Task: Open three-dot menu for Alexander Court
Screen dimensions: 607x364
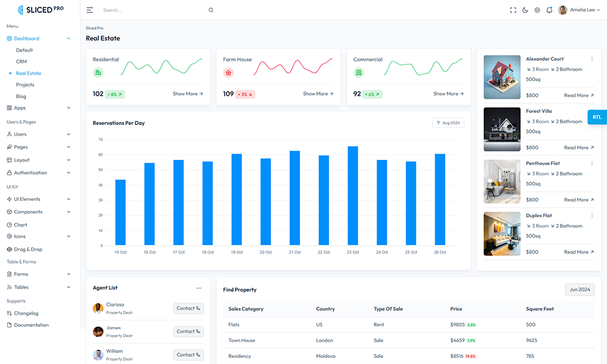Action: 592,59
